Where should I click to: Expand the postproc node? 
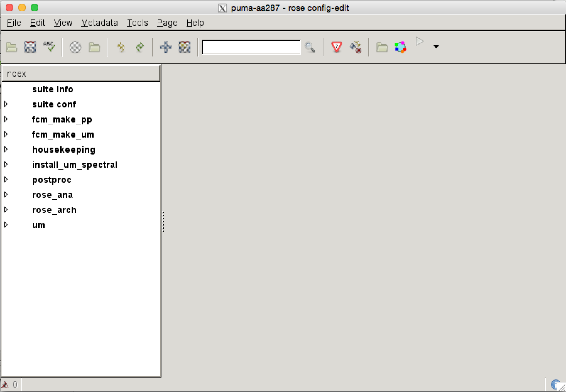[6, 179]
